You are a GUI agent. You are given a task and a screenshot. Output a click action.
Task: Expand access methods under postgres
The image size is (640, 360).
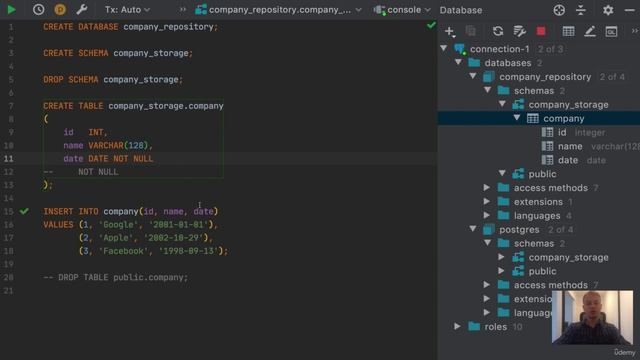pyautogui.click(x=487, y=285)
